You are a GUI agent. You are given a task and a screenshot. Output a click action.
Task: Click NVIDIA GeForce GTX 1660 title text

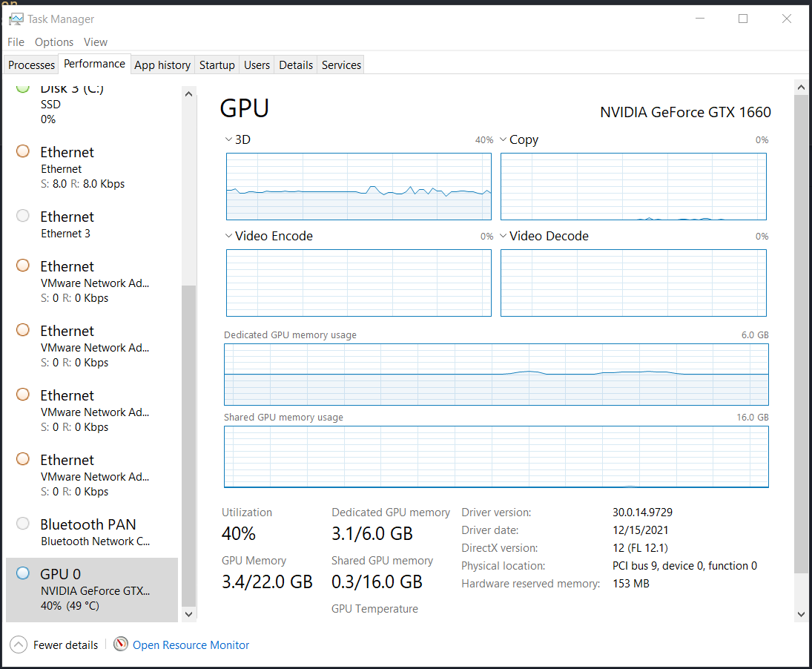coord(685,112)
